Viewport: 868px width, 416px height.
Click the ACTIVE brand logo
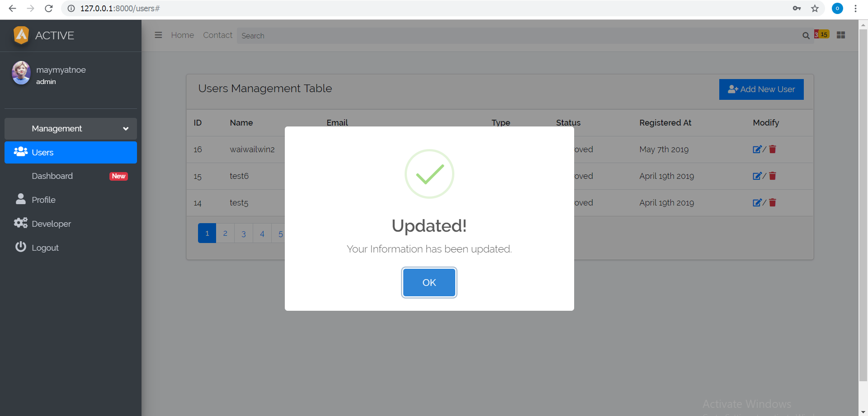pyautogui.click(x=43, y=35)
